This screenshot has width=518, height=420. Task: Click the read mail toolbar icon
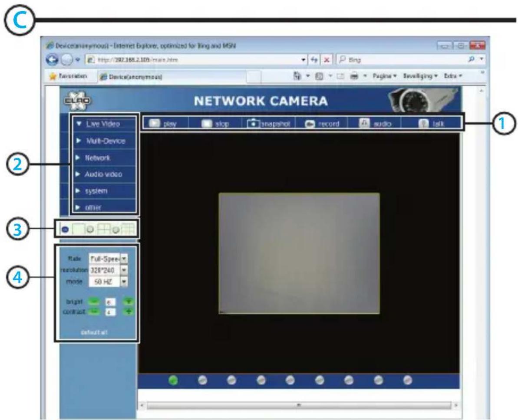pyautogui.click(x=340, y=76)
